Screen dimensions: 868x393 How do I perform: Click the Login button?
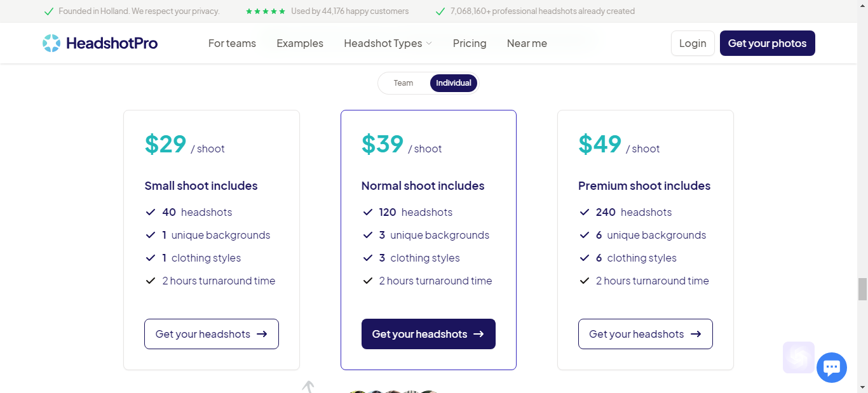pyautogui.click(x=693, y=43)
